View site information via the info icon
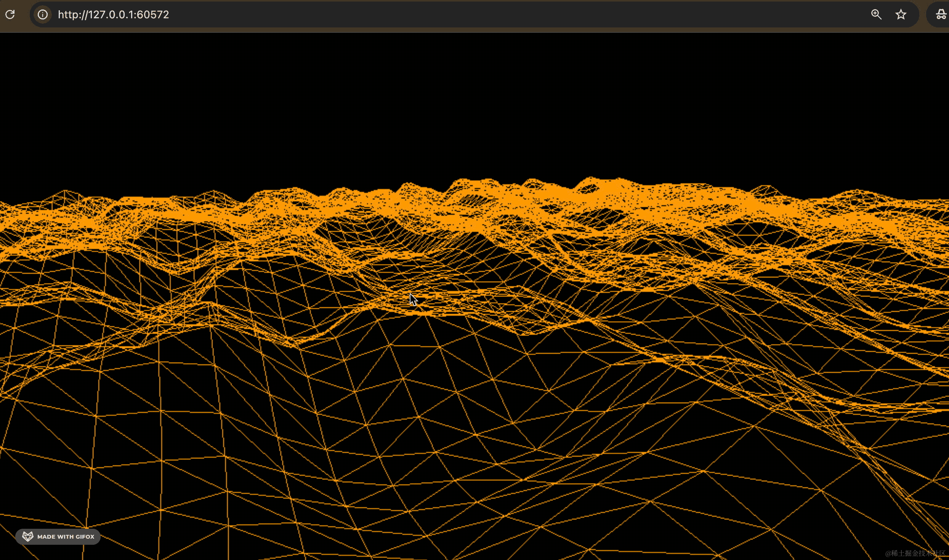 pos(43,14)
